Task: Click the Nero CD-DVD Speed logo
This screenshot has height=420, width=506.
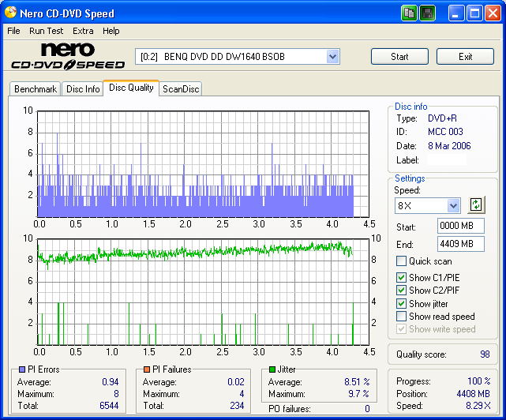Action: (67, 56)
